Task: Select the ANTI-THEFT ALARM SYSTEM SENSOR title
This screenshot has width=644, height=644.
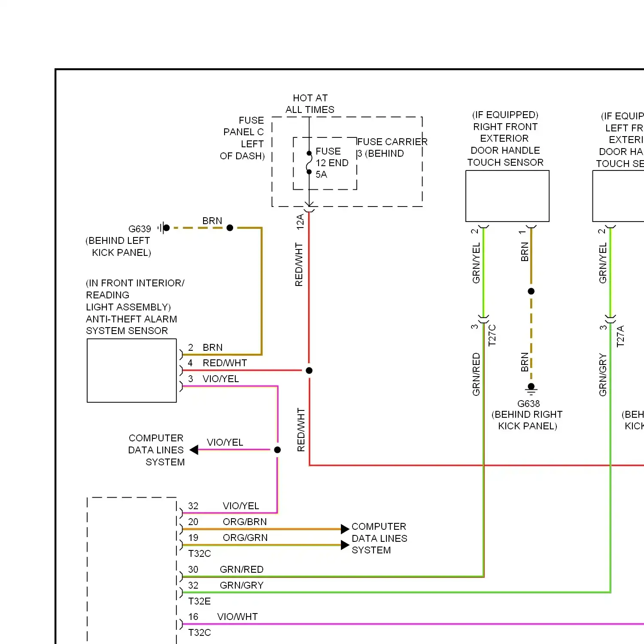Action: [131, 325]
